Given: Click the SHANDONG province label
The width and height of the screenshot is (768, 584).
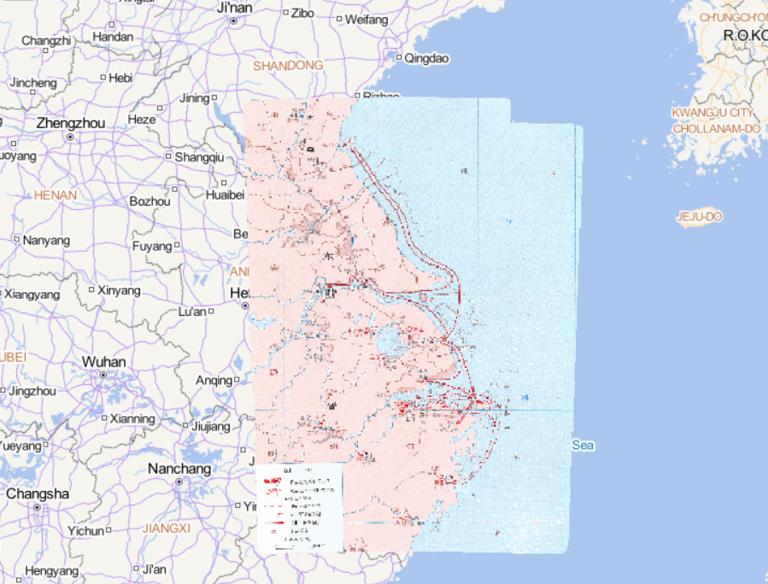Looking at the screenshot, I should click(288, 65).
